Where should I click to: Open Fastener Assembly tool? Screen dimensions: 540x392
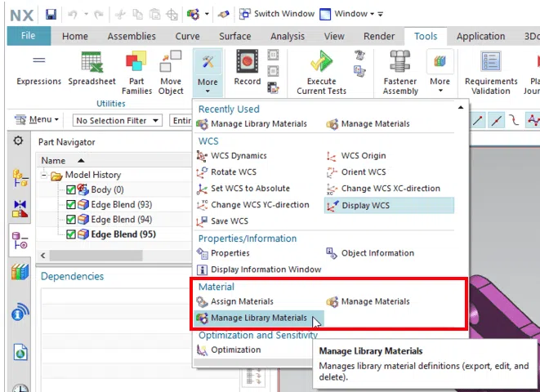tap(400, 73)
